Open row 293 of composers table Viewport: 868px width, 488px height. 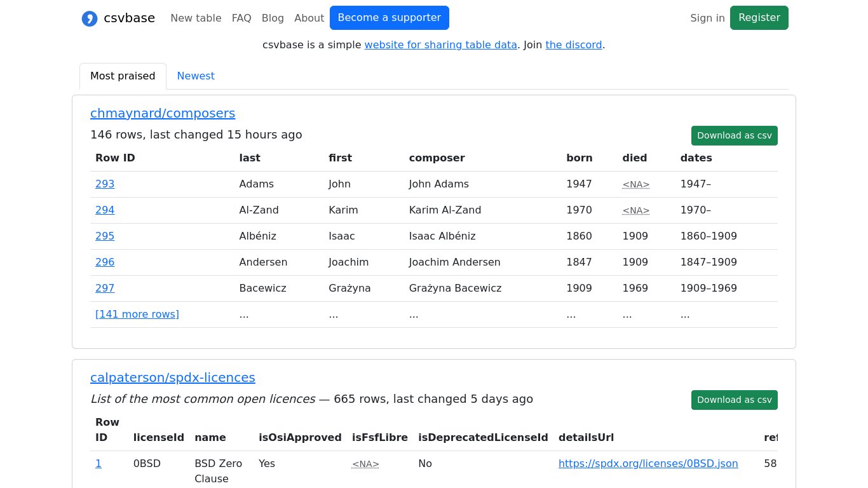(x=105, y=184)
